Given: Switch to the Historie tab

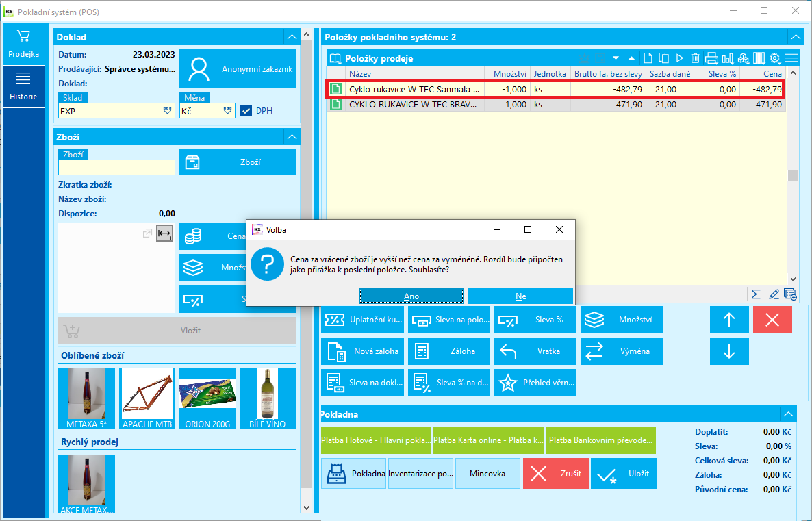Looking at the screenshot, I should (23, 86).
